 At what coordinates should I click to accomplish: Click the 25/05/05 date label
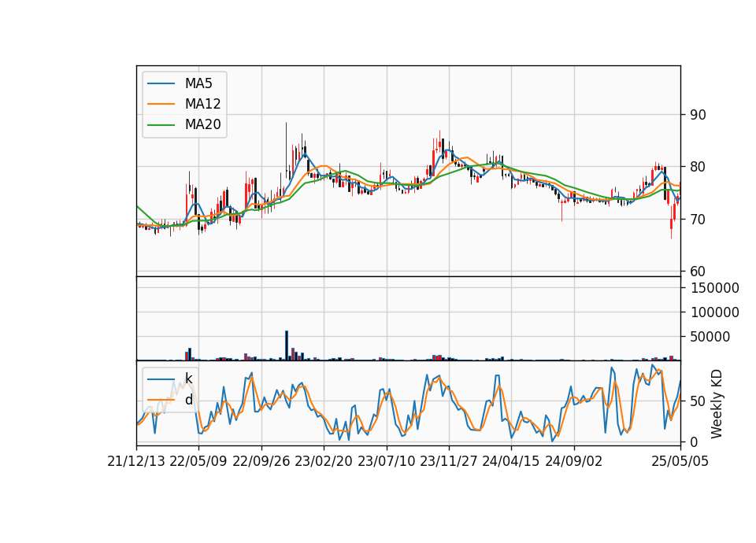[680, 462]
